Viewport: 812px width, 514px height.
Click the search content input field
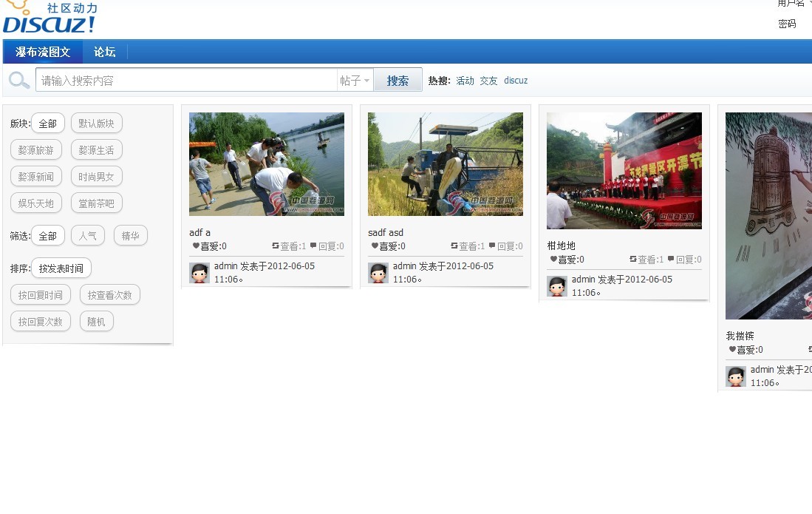pyautogui.click(x=186, y=81)
